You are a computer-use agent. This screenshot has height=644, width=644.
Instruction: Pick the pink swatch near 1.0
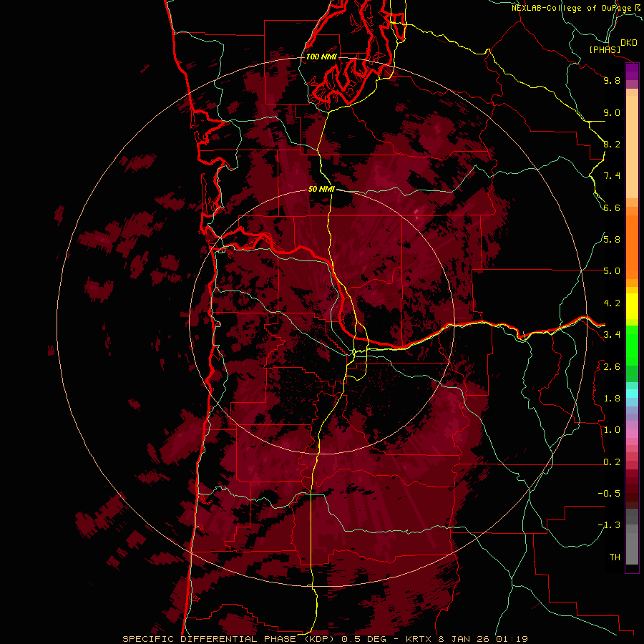632,434
